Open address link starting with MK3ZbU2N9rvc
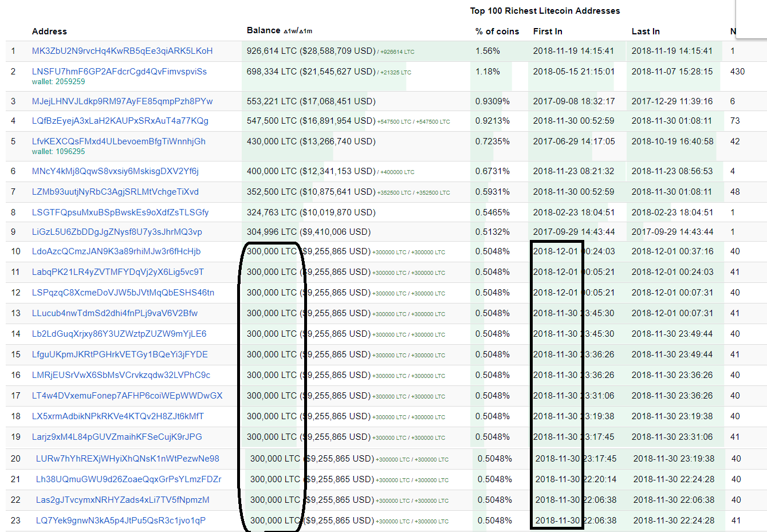The width and height of the screenshot is (767, 532). [122, 51]
